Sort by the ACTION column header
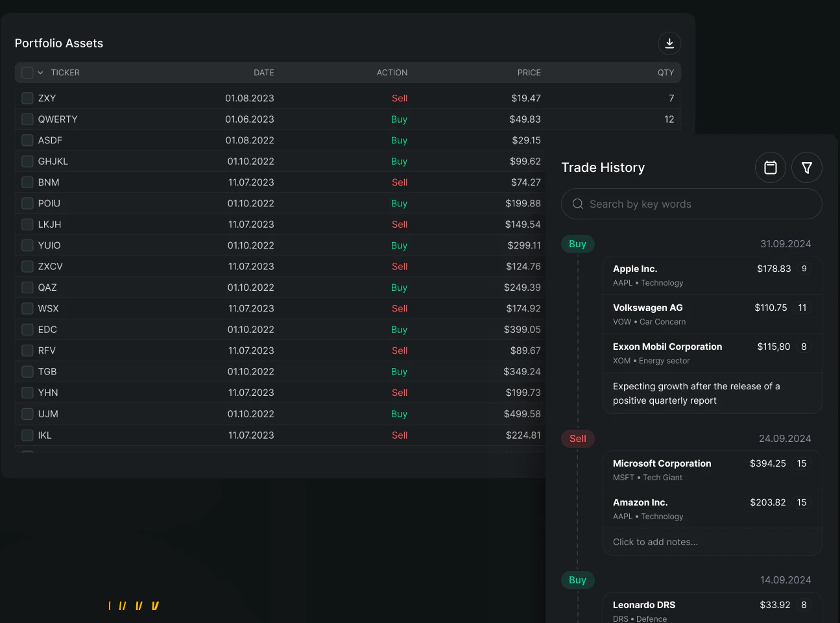This screenshot has width=840, height=623. click(392, 73)
